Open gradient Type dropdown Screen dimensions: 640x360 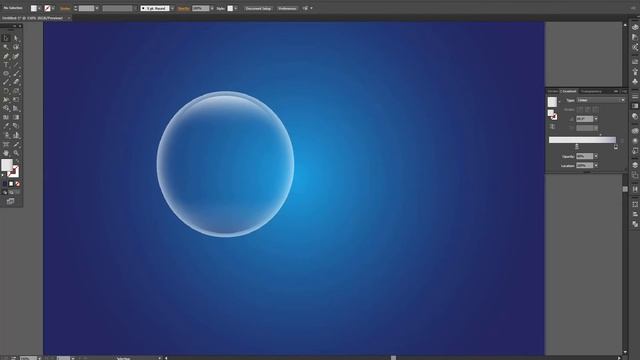click(x=601, y=100)
